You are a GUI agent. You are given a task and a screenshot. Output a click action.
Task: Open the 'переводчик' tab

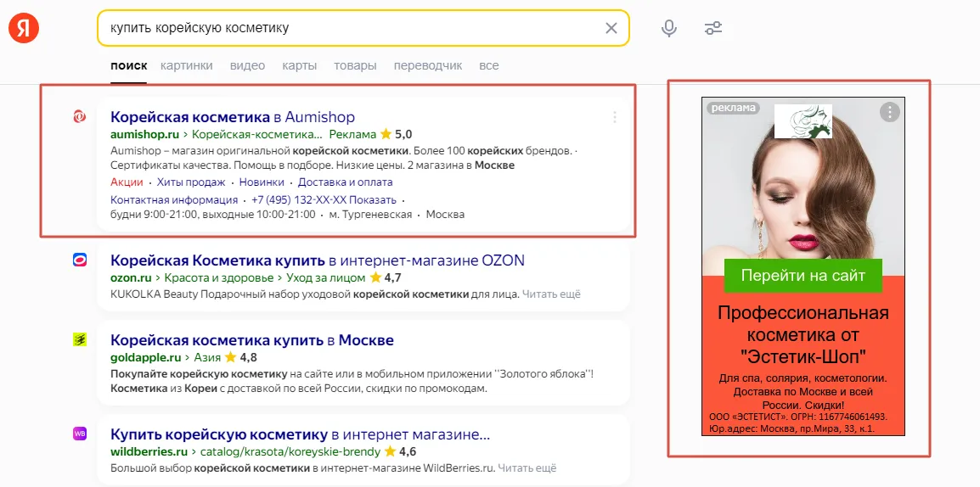(x=428, y=65)
